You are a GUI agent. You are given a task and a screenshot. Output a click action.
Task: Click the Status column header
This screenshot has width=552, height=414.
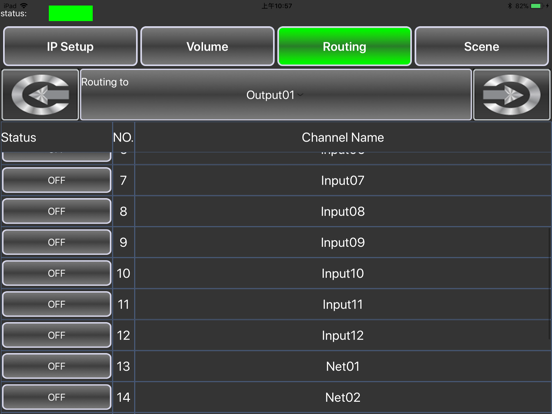pos(19,137)
